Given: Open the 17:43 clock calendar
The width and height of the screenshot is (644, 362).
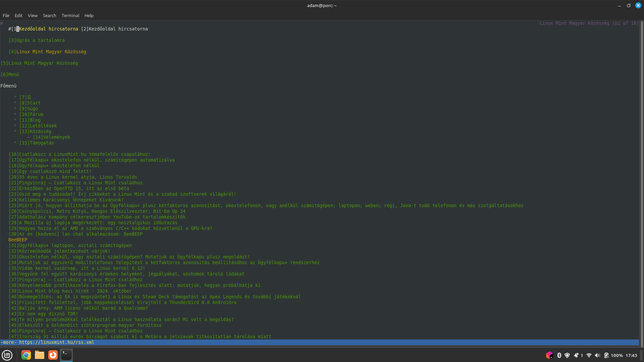Looking at the screenshot, I should click(631, 356).
